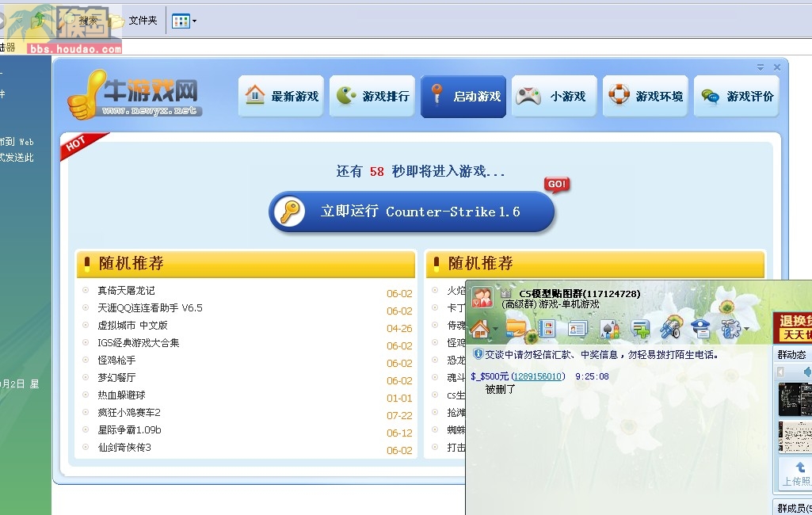
Task: Open 虚拟城市 中文版 entry
Action: (132, 326)
